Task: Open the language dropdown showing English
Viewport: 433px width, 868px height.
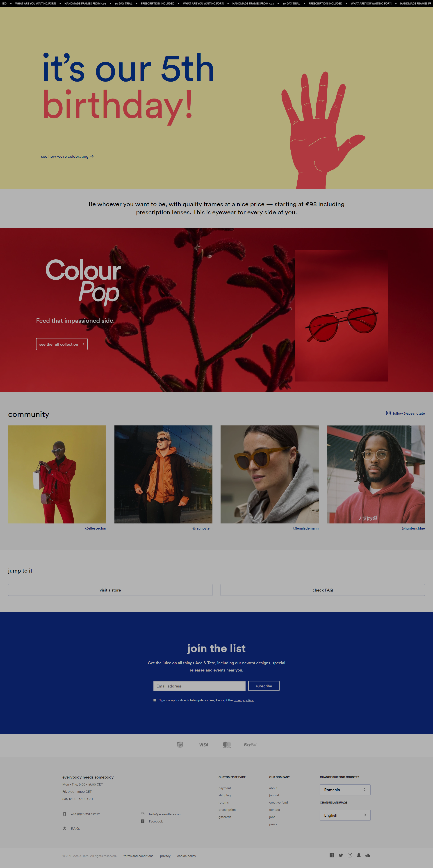Action: pyautogui.click(x=345, y=815)
